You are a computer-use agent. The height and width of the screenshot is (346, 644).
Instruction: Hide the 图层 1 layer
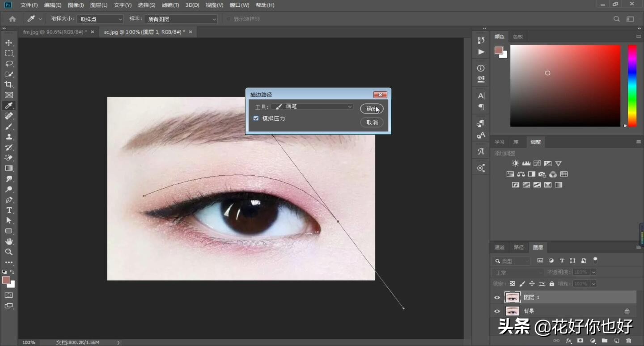pos(497,297)
